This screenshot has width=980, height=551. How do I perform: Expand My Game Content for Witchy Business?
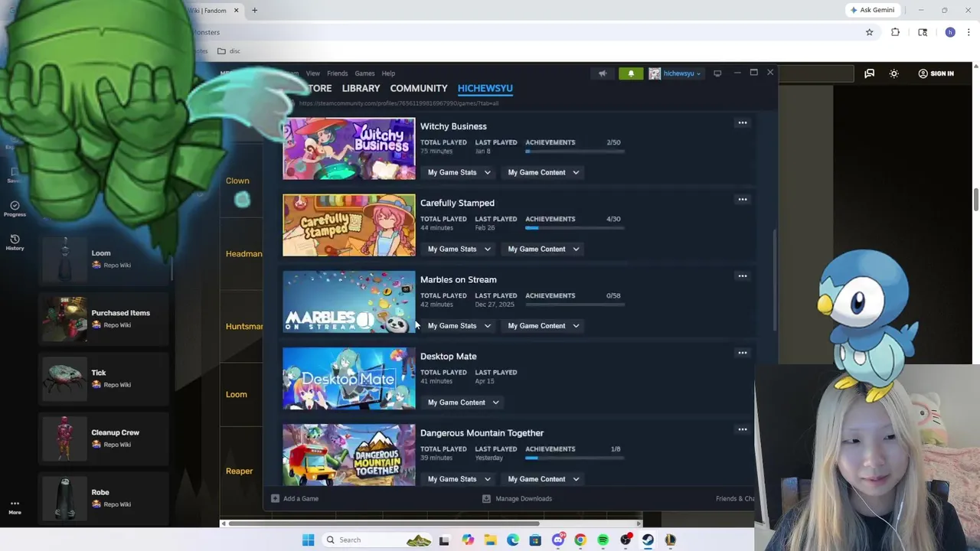pos(544,172)
